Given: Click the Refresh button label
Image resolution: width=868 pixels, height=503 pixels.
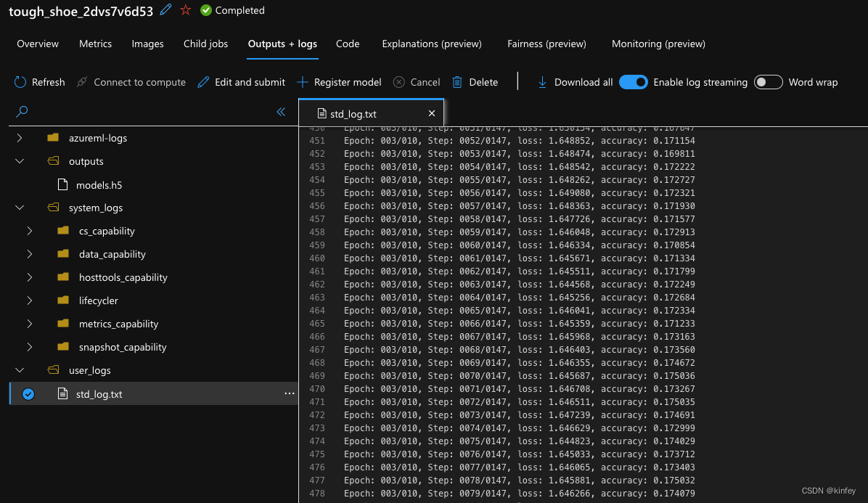Looking at the screenshot, I should [48, 82].
